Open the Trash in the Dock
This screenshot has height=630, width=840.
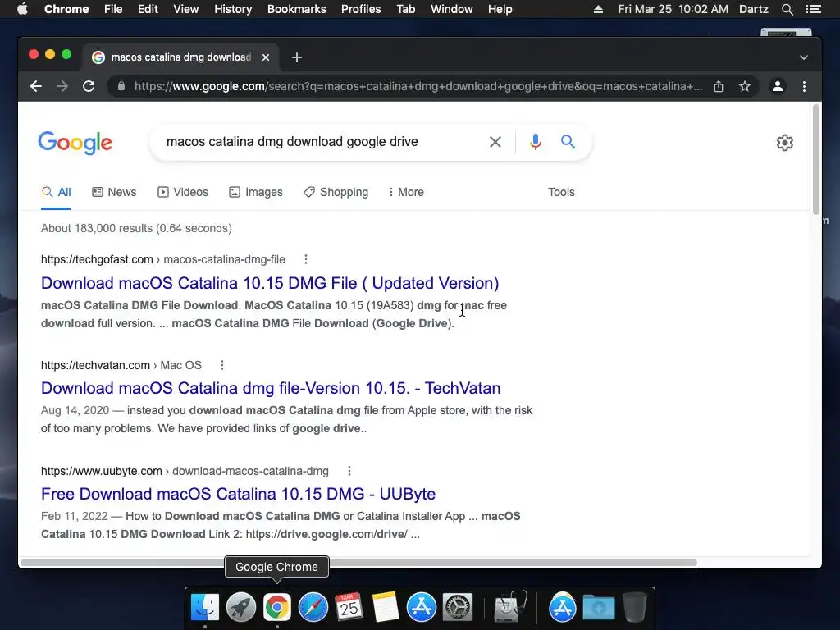(635, 607)
